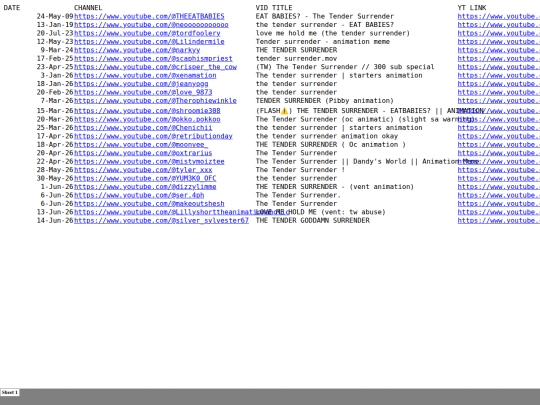Open the @scaphismpriest channel link
The image size is (540, 405).
point(153,59)
